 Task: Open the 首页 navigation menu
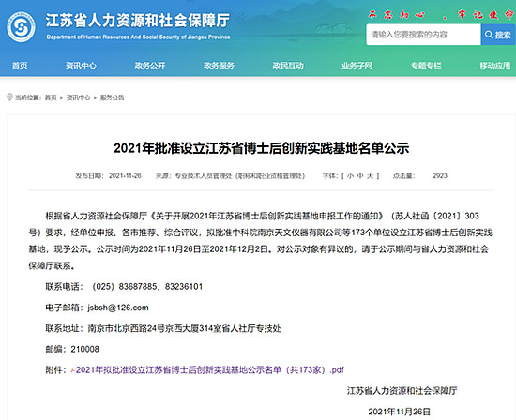coord(20,66)
